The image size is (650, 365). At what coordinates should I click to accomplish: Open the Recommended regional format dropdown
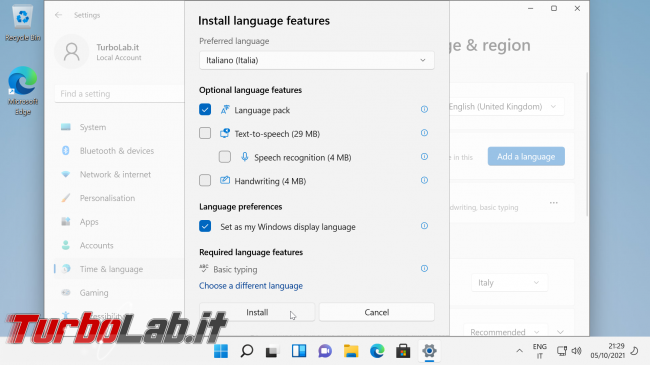tap(505, 331)
